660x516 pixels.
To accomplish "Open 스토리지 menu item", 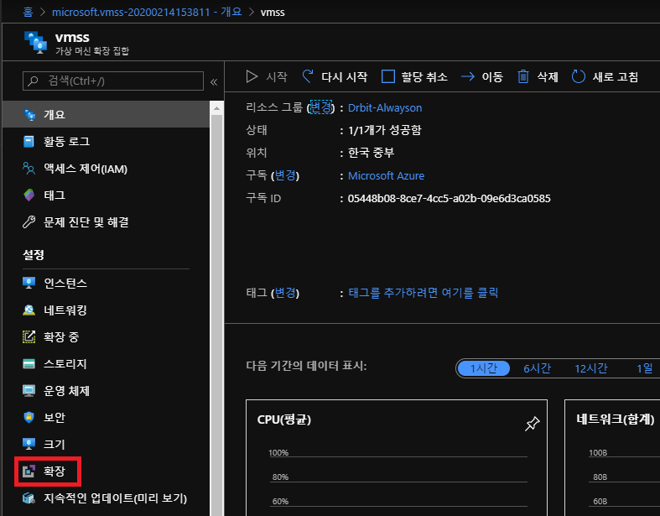I will coord(106,364).
